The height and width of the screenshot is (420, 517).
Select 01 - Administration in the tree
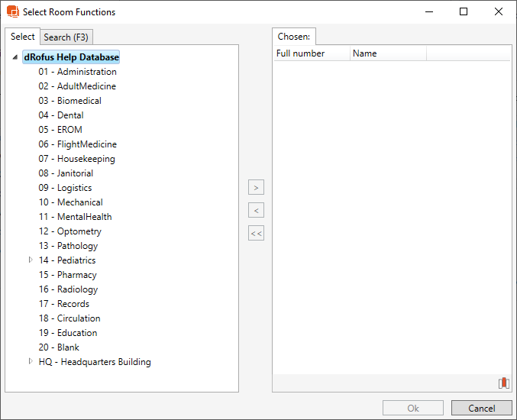77,72
